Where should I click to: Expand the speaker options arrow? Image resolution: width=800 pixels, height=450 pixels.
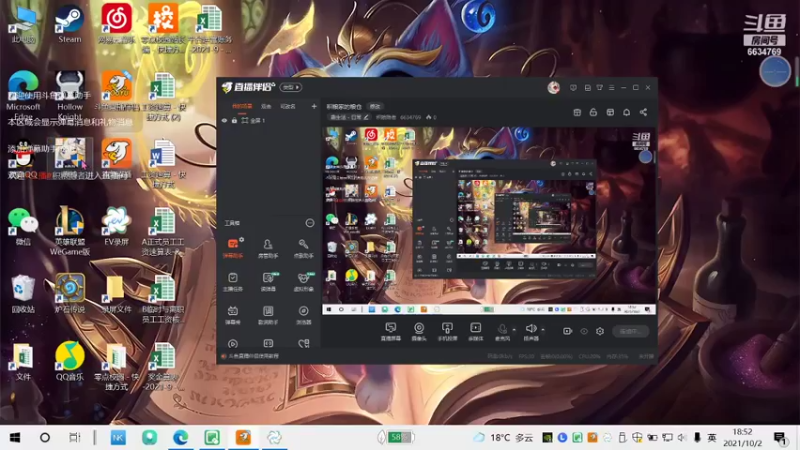tap(543, 330)
